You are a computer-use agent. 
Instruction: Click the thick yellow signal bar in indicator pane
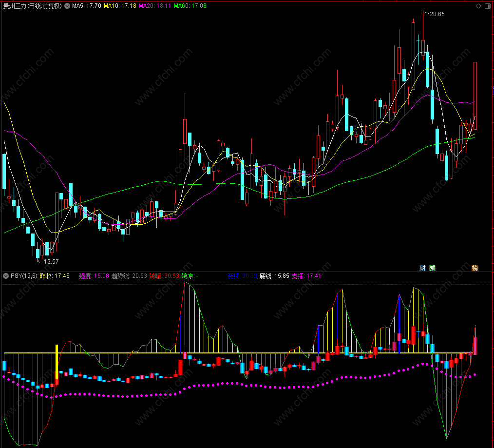pos(57,362)
